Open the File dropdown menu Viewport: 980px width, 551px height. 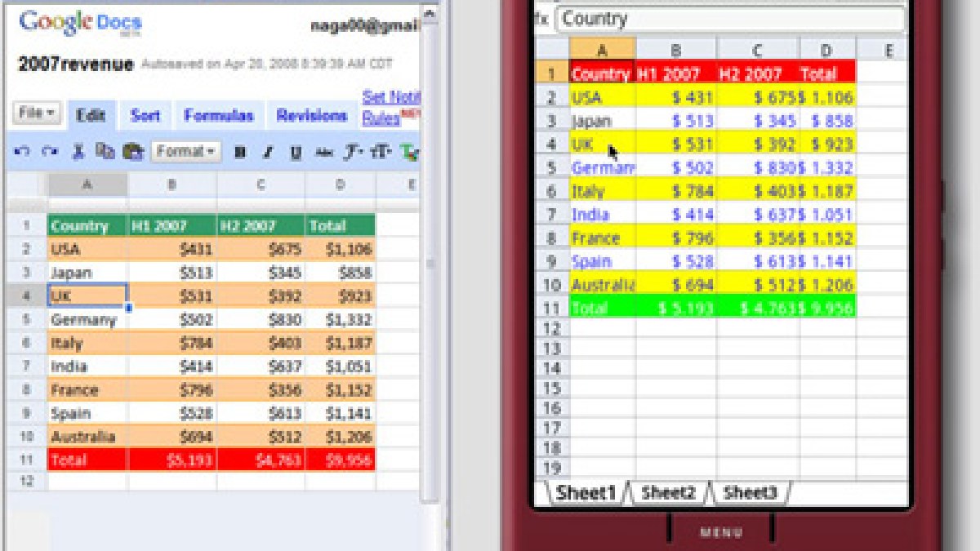click(x=37, y=113)
